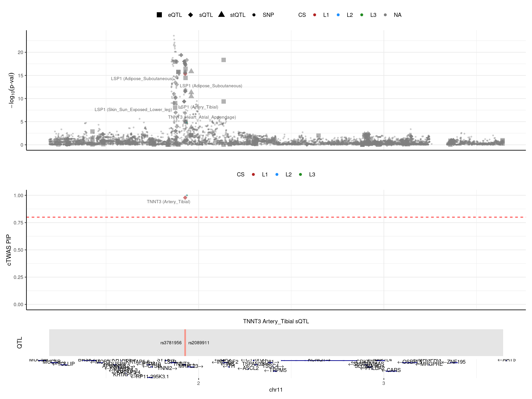Click the TNNT3 Artery_Tibial sQTL track title
This screenshot has height=399, width=532.
pos(276,321)
